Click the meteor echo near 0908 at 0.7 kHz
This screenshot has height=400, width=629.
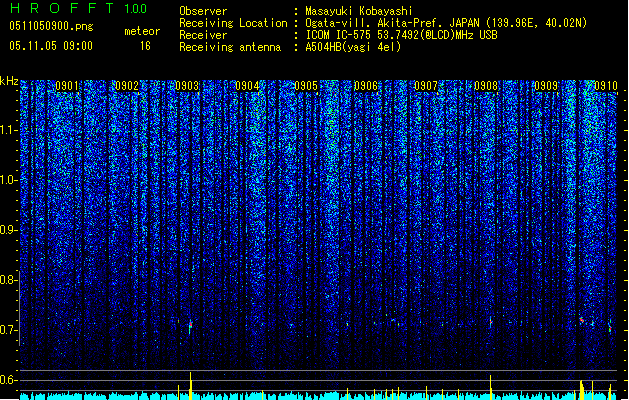pyautogui.click(x=490, y=322)
